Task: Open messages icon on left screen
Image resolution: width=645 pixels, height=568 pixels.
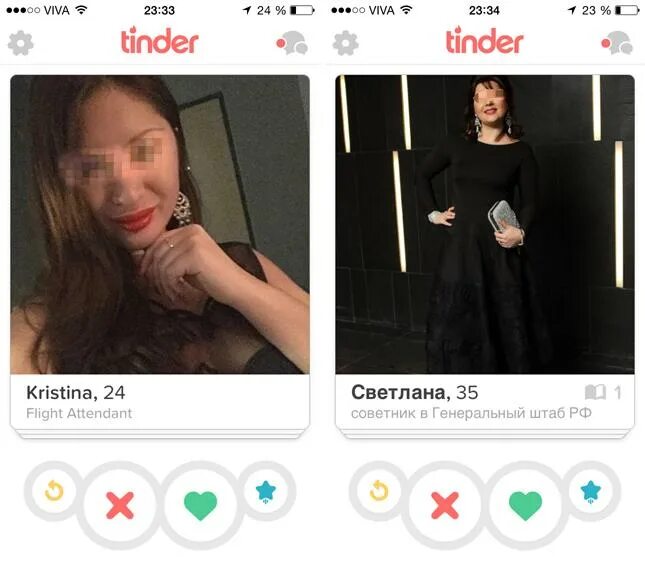Action: 292,42
